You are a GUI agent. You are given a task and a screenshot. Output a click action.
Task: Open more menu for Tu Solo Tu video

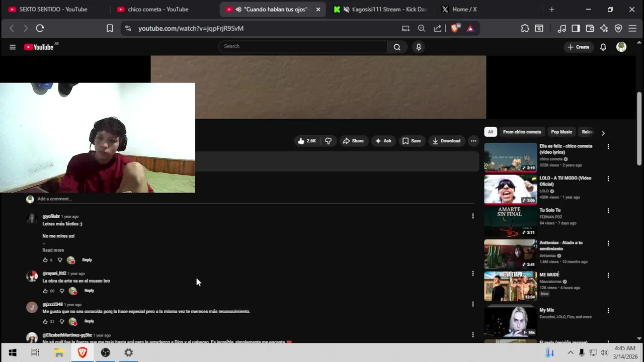click(608, 211)
